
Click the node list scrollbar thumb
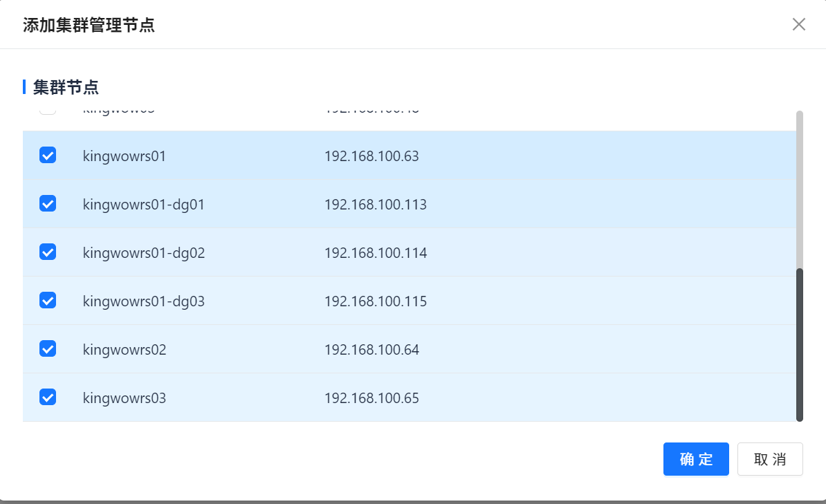tap(800, 344)
